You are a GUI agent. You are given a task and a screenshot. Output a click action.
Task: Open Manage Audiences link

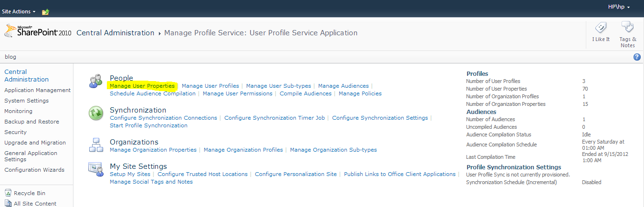pos(343,86)
